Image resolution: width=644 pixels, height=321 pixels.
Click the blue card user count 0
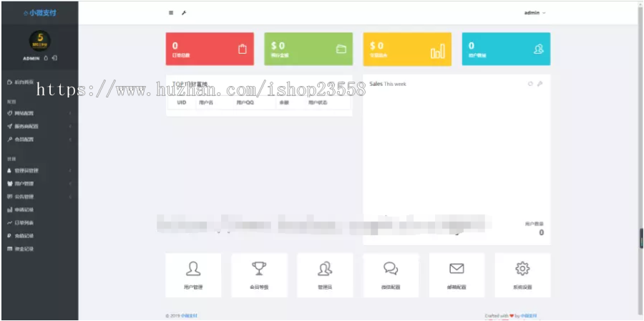472,46
